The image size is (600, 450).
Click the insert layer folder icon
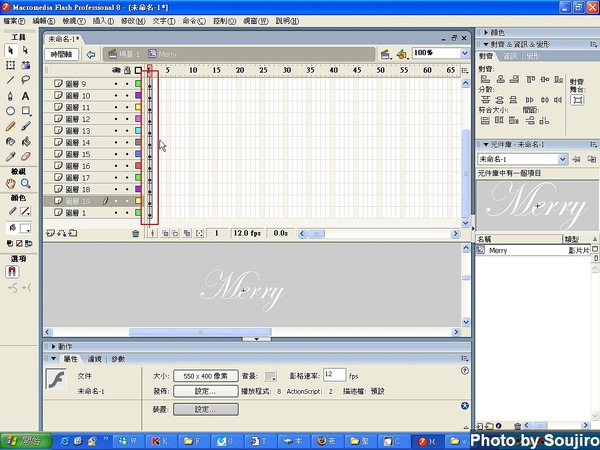click(73, 233)
